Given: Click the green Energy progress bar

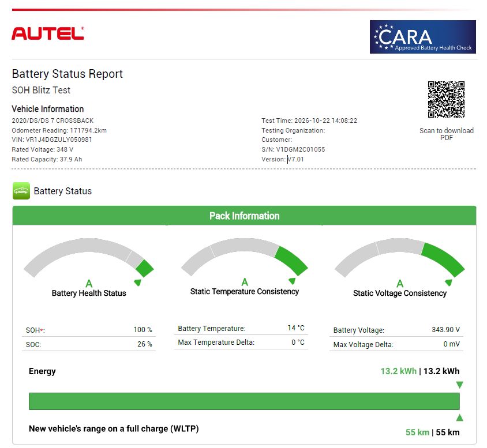Looking at the screenshot, I should [x=244, y=401].
